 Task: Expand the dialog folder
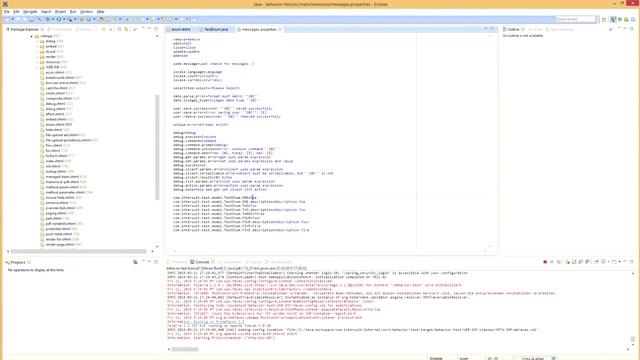[x=37, y=41]
